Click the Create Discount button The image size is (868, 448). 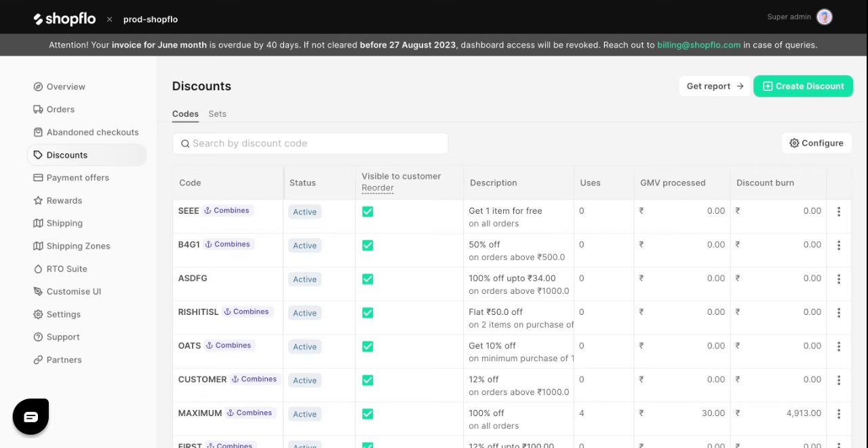(803, 86)
